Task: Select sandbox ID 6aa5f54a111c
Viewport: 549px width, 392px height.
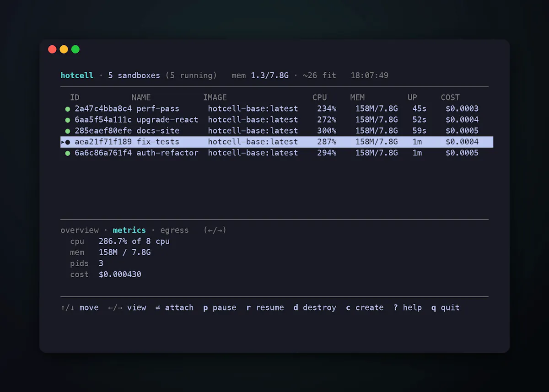Action: pos(103,120)
